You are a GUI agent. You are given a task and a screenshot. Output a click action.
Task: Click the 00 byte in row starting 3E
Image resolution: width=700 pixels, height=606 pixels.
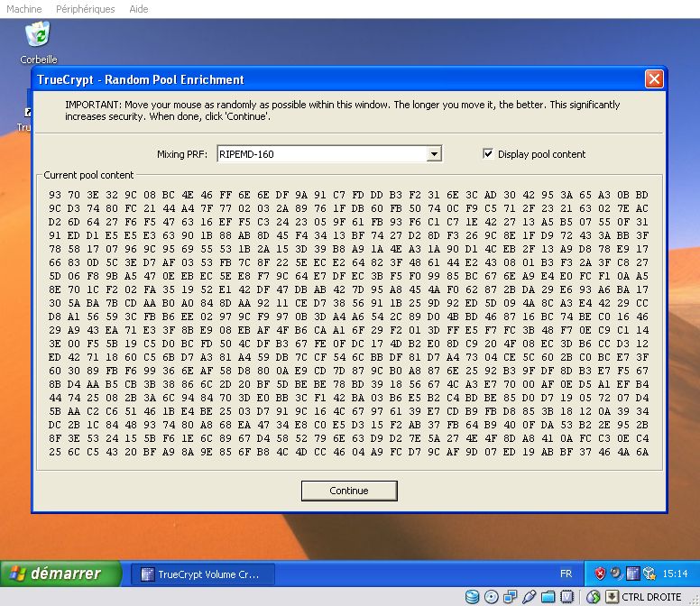tap(74, 344)
